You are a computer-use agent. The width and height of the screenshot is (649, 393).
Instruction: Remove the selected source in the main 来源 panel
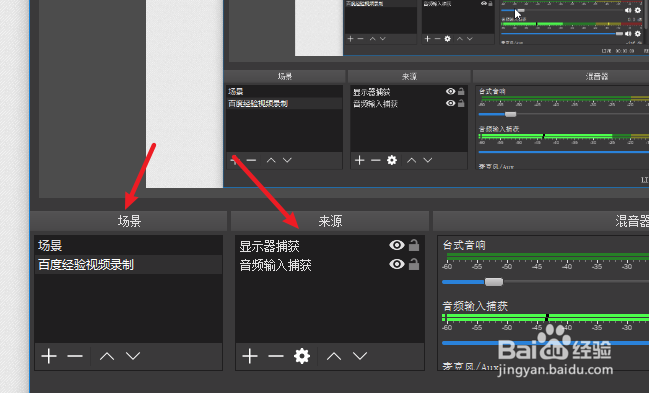click(x=276, y=356)
